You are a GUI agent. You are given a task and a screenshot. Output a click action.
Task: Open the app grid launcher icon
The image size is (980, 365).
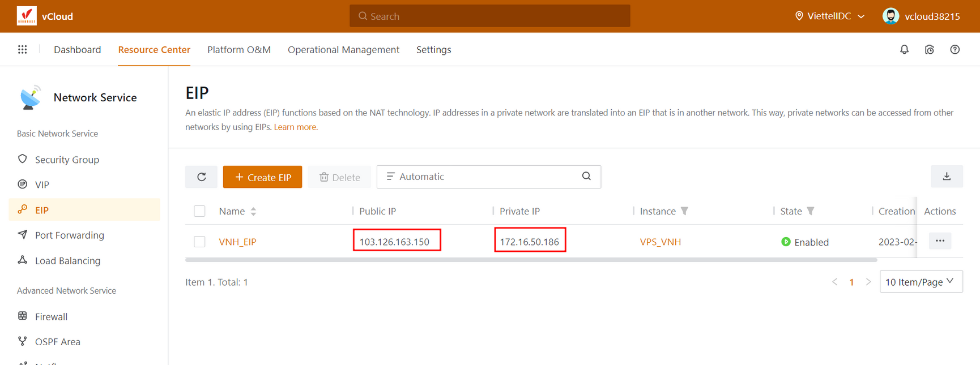22,50
